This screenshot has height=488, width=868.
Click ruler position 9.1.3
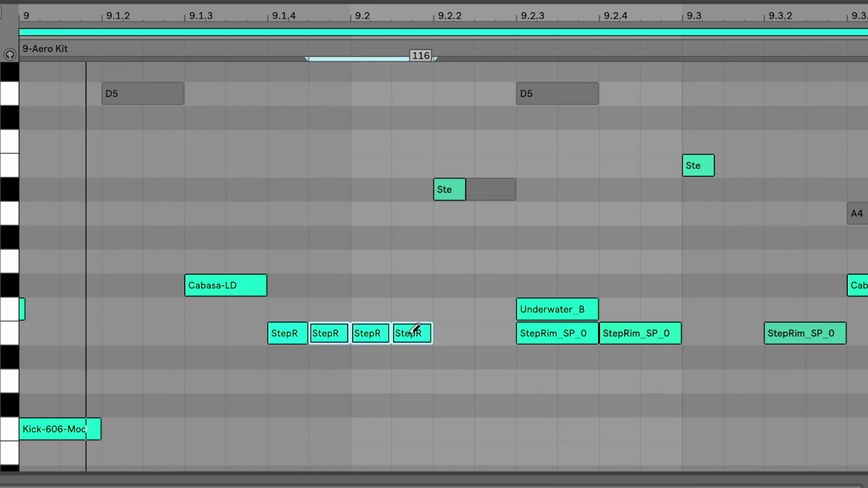point(201,16)
